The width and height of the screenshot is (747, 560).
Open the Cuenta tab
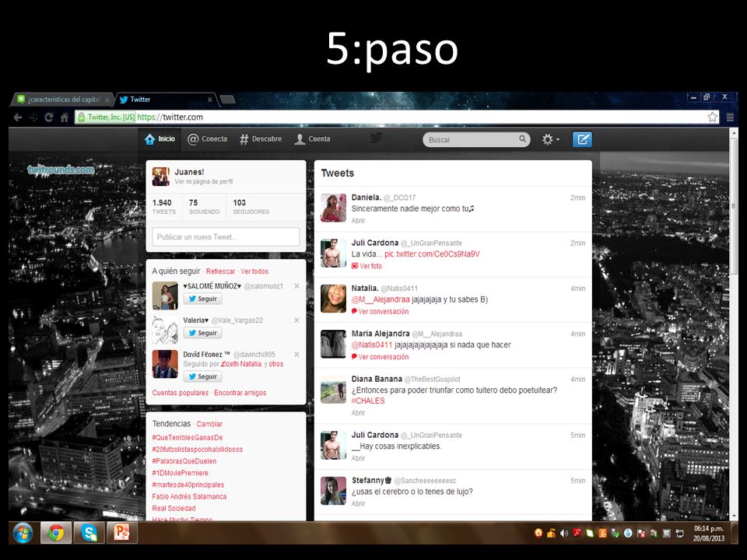point(313,139)
